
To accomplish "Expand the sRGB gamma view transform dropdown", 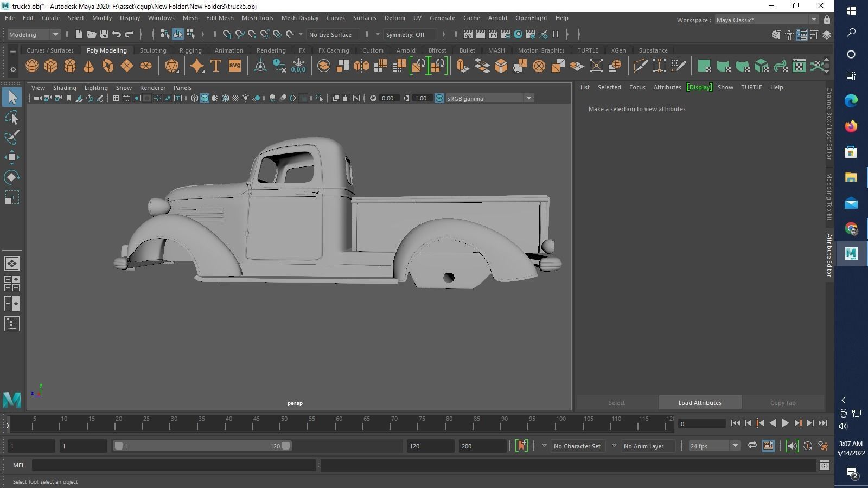I will point(528,98).
